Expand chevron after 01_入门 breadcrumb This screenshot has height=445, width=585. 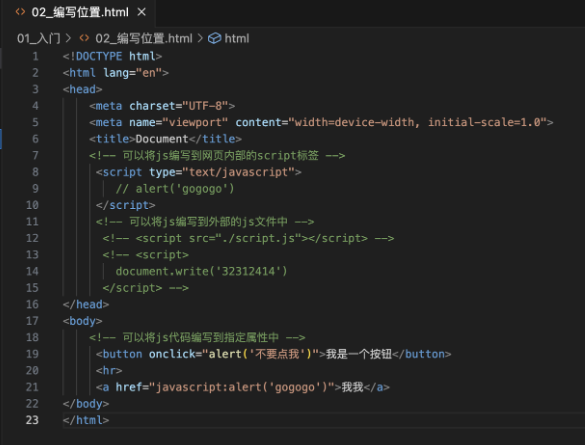coord(68,38)
